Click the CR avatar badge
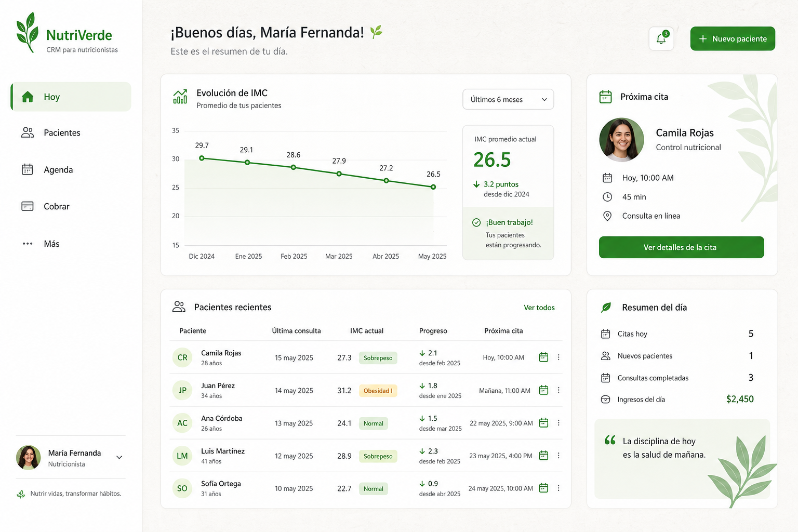The image size is (798, 532). (x=182, y=357)
